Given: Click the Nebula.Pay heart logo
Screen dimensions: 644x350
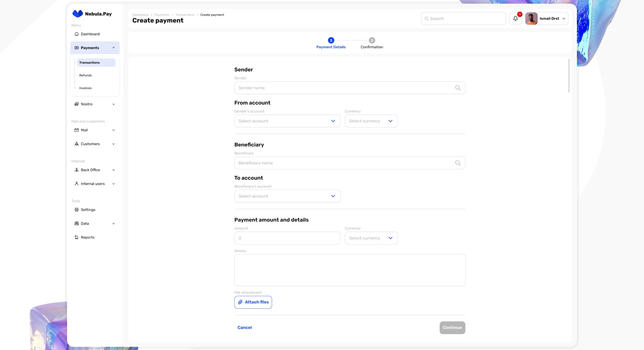Looking at the screenshot, I should 77,14.
